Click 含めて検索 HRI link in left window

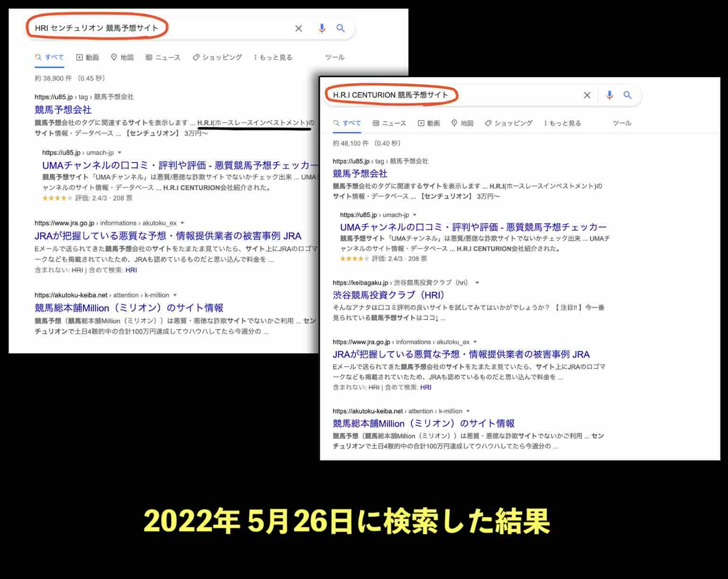click(x=131, y=270)
